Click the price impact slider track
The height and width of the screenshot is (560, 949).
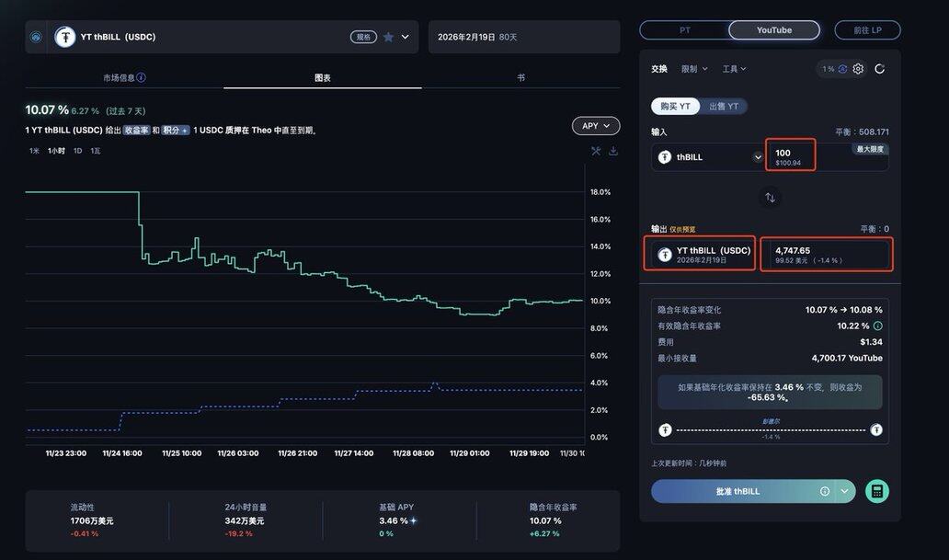[x=770, y=429]
